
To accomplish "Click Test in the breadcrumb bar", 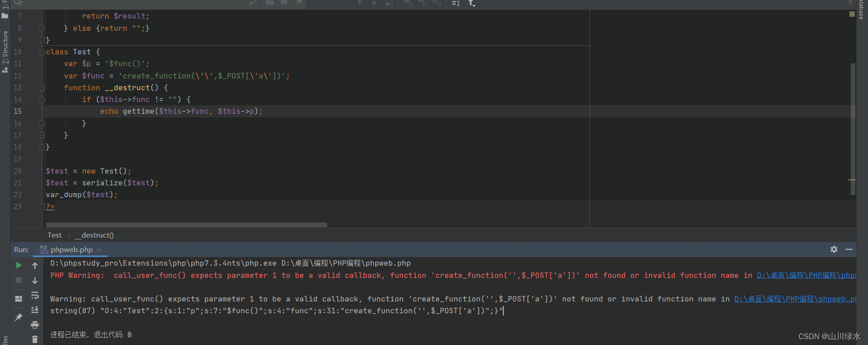I will tap(54, 235).
